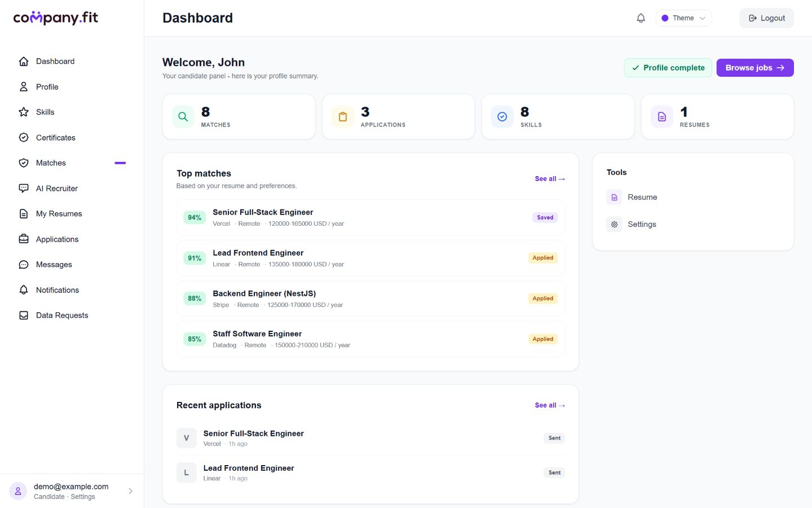The width and height of the screenshot is (812, 508).
Task: Expand account menu chevron beside demo@example.com
Action: [x=130, y=491]
